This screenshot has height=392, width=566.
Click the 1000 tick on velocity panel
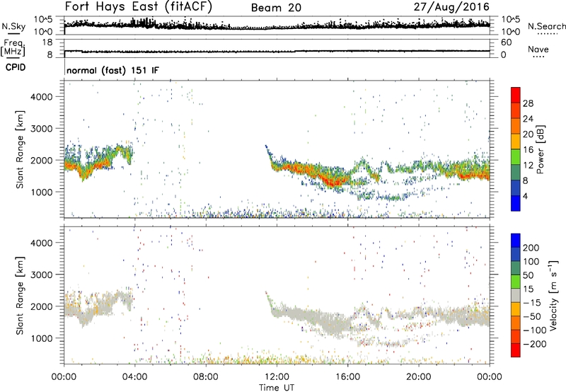pos(41,338)
